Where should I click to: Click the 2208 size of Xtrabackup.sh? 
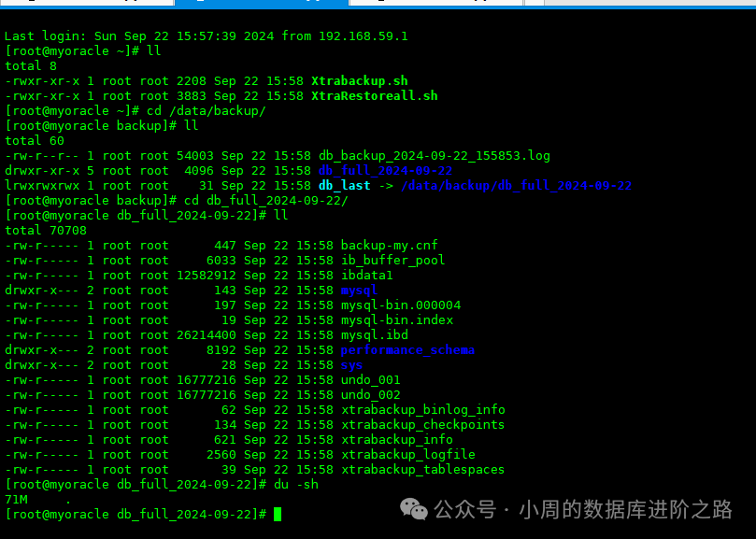tap(192, 81)
